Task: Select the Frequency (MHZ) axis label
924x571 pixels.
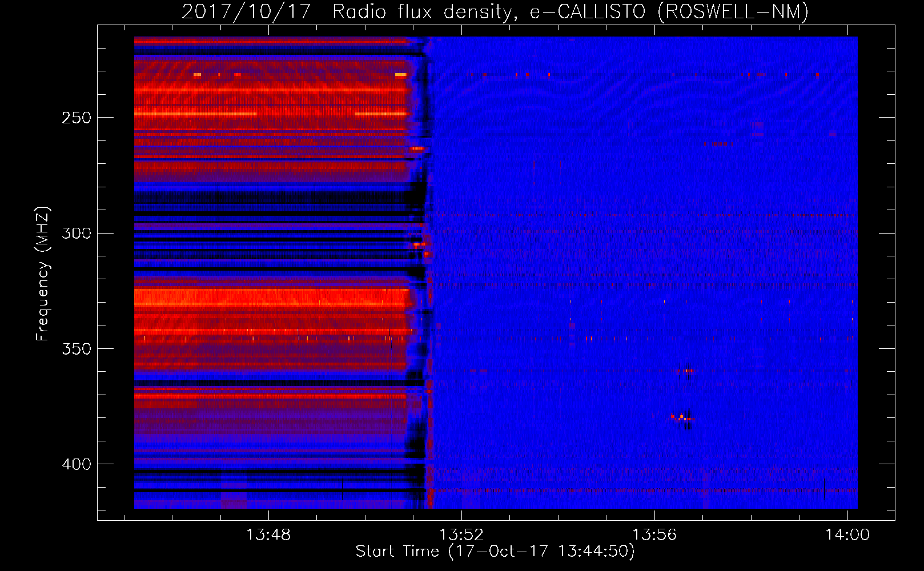Action: [x=43, y=274]
